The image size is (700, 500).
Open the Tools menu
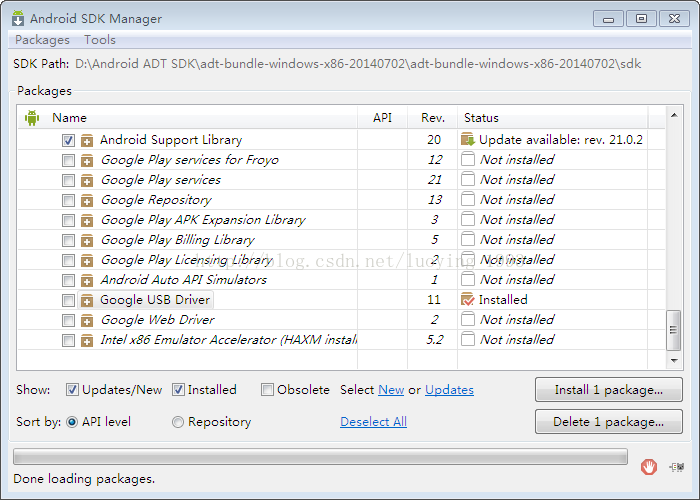[x=100, y=40]
